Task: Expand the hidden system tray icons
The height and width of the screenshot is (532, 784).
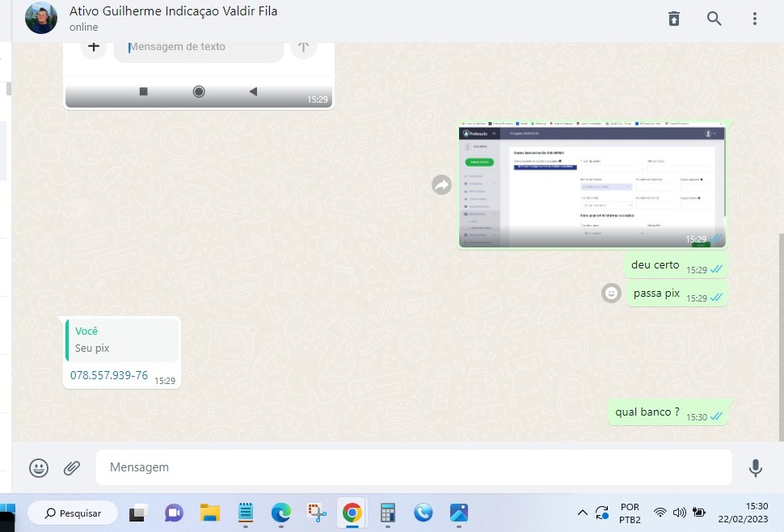Action: tap(582, 513)
